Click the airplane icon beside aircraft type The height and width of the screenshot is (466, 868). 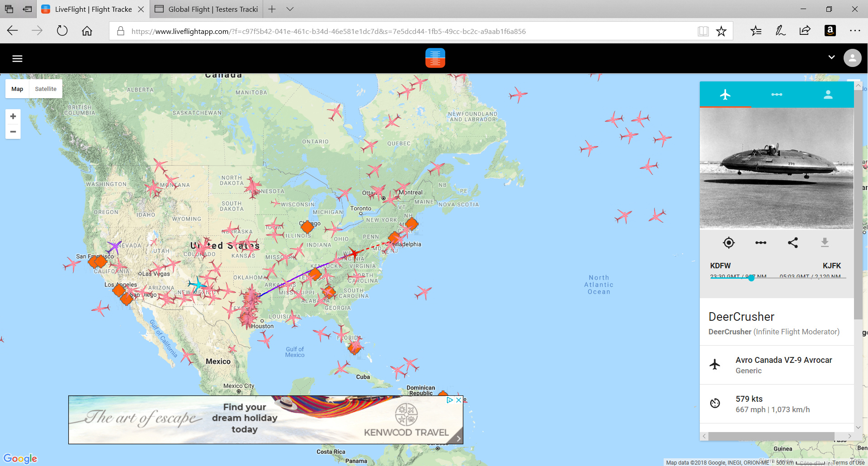click(x=715, y=364)
